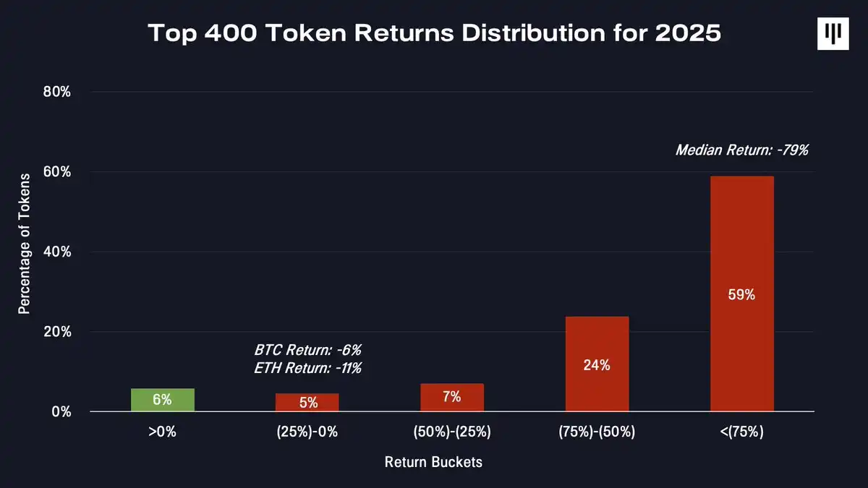
Task: Click the Return Buckets axis title
Action: [433, 462]
